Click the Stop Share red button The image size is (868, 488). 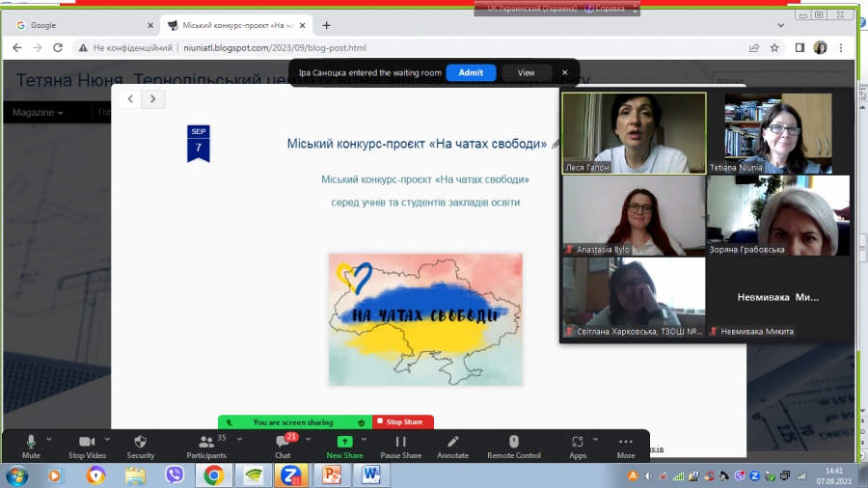point(403,422)
